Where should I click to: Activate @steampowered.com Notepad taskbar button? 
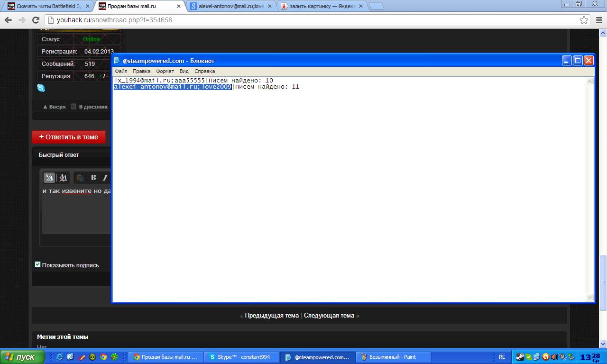318,357
